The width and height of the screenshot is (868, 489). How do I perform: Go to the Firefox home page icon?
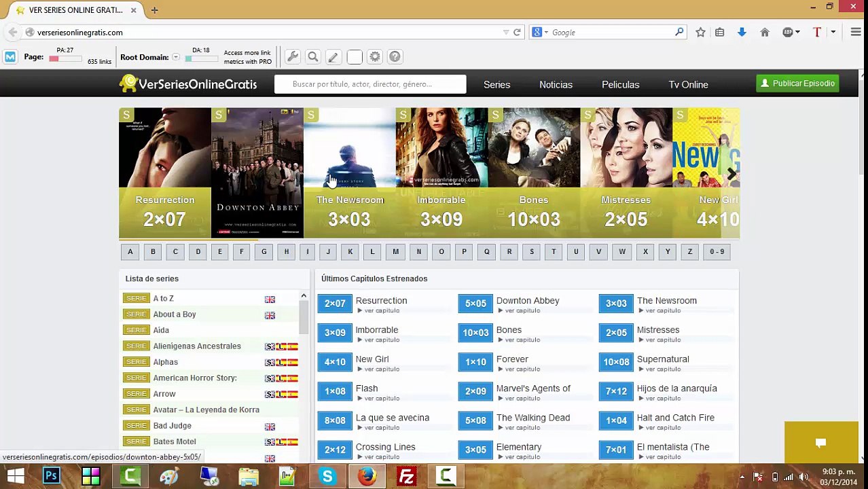click(x=765, y=32)
